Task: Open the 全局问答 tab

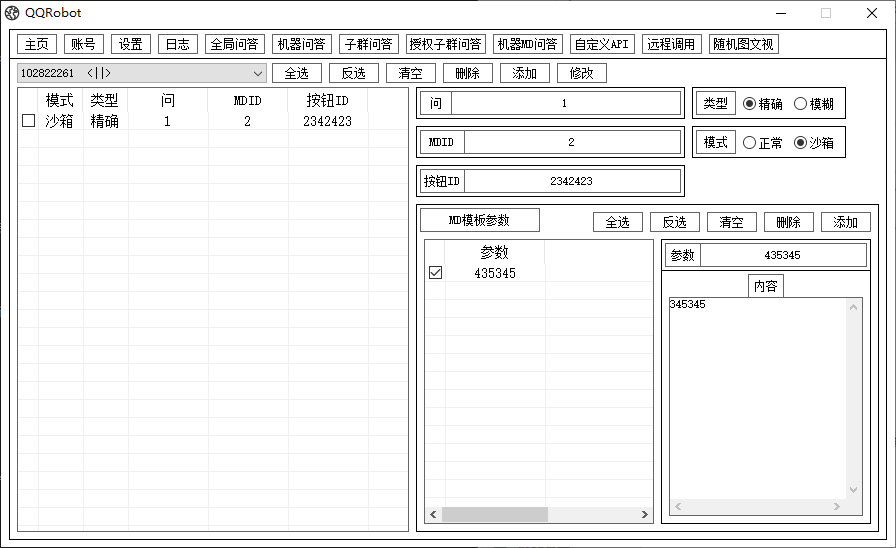Action: [234, 44]
